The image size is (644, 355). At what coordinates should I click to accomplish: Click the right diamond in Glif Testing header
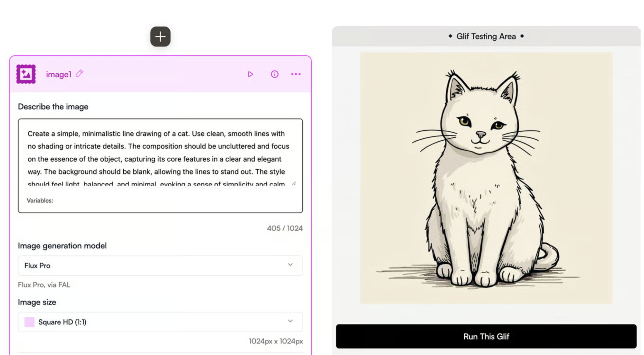point(522,36)
